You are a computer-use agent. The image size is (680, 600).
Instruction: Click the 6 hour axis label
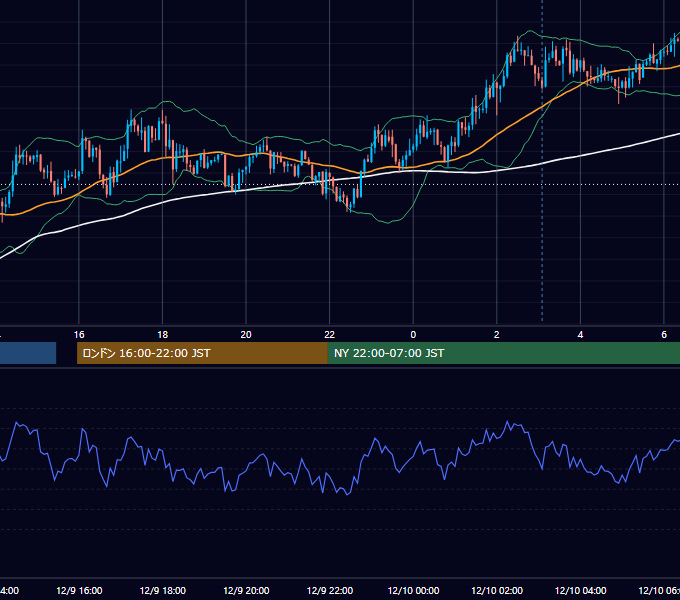664,335
